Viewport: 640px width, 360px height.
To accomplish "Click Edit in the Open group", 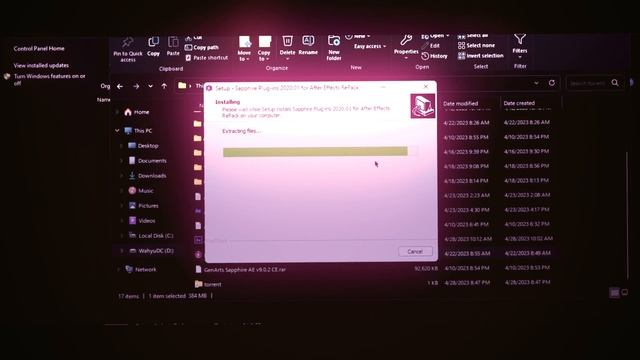I will [x=431, y=46].
